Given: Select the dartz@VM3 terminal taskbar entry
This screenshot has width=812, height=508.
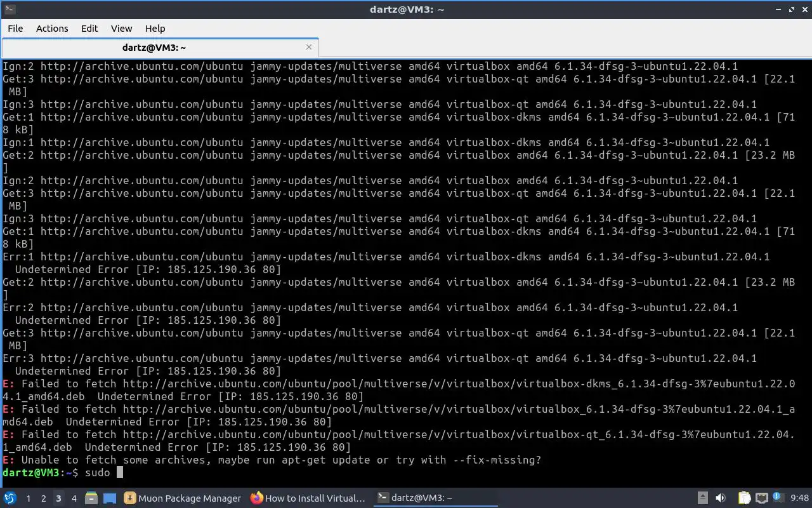Looking at the screenshot, I should click(x=435, y=498).
